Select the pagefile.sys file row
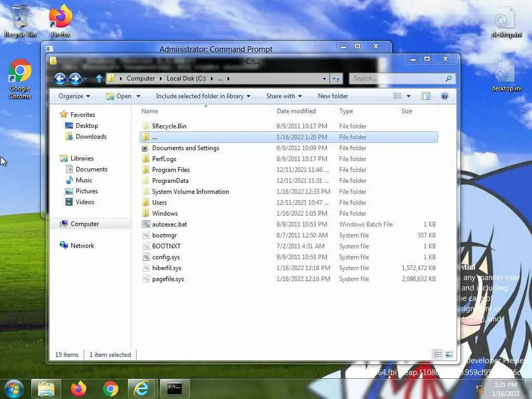The image size is (532, 399). [289, 279]
